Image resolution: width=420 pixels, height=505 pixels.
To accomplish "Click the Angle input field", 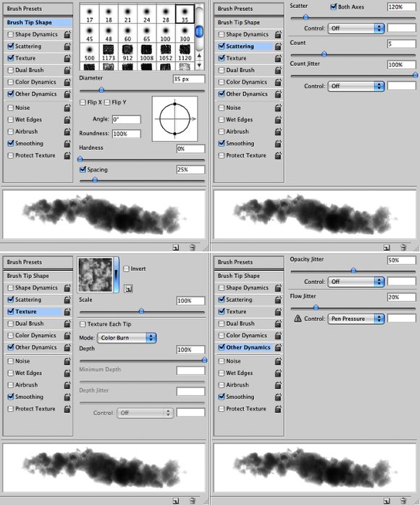I will 126,119.
